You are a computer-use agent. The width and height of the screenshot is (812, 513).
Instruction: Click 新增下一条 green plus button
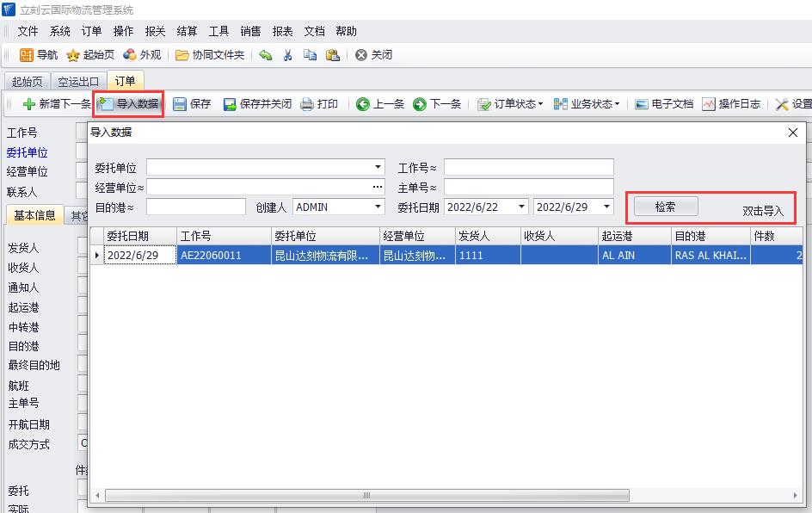56,104
